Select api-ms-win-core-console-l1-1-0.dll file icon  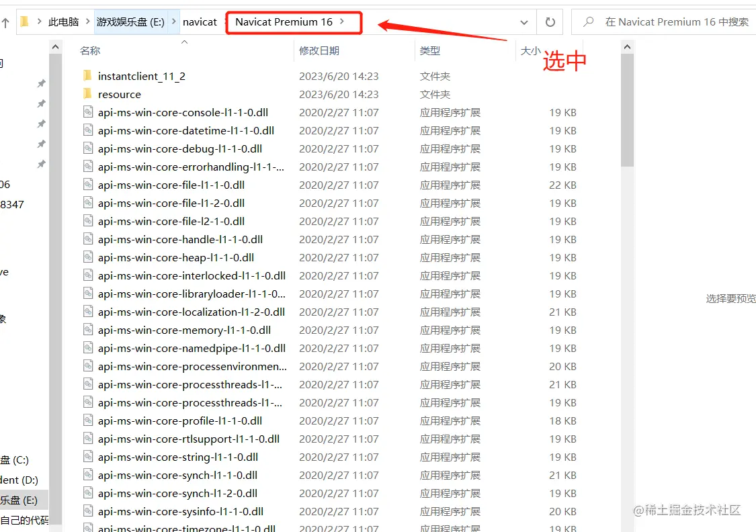coord(88,112)
